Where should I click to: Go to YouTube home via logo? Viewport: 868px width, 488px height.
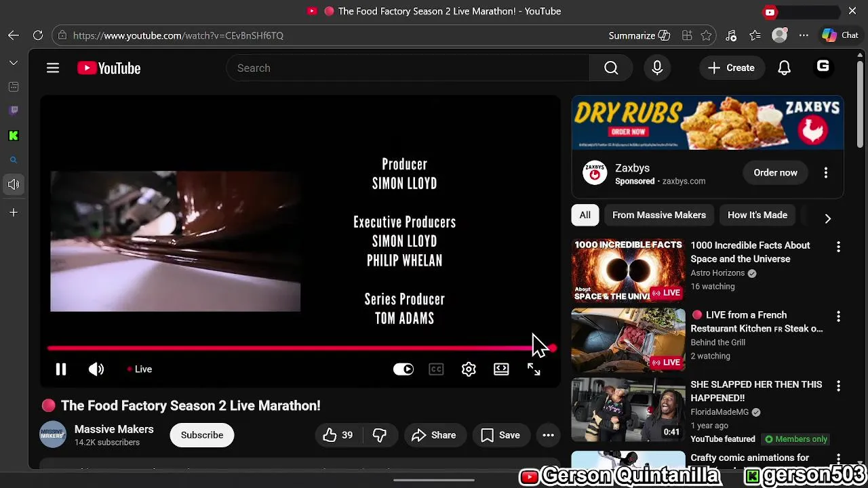108,68
